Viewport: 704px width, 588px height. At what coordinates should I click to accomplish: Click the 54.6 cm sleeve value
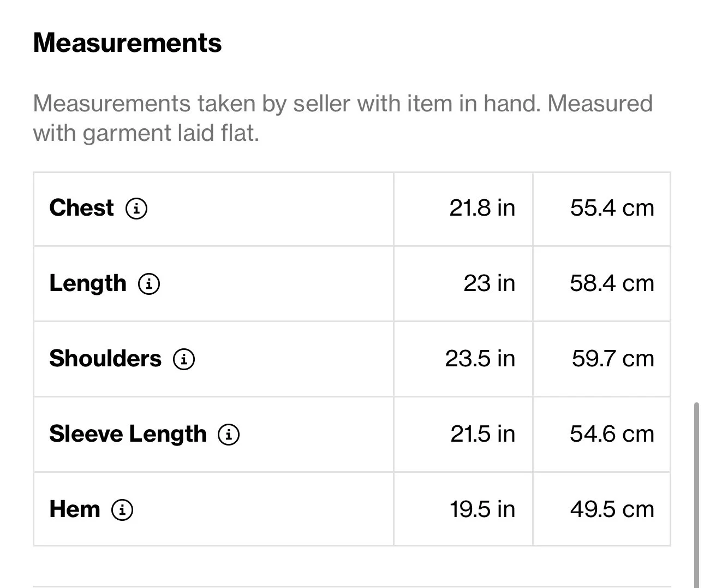coord(612,434)
